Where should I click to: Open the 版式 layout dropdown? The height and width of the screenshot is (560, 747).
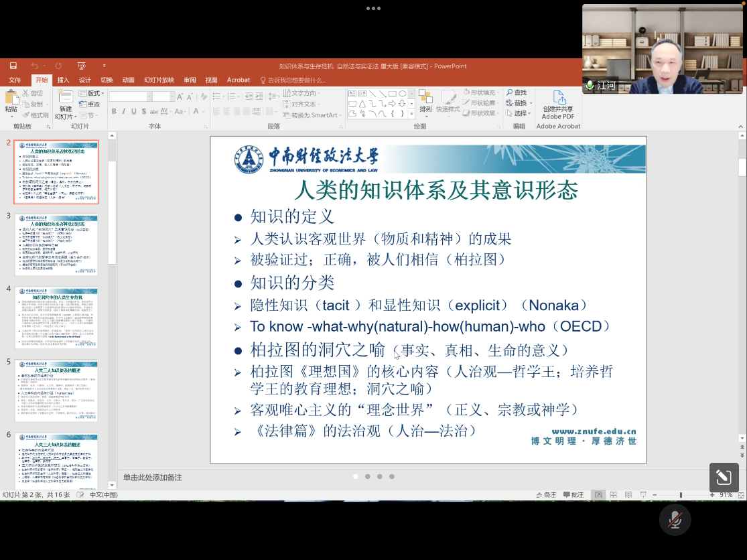[x=93, y=93]
